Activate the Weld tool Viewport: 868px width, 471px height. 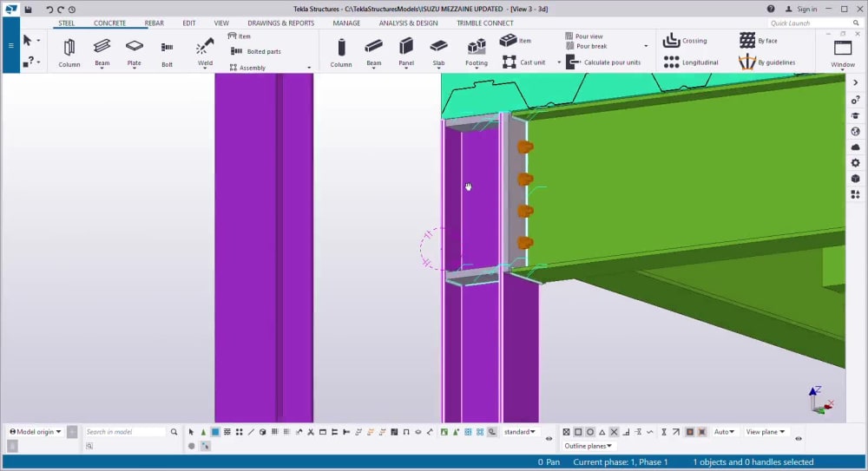[x=205, y=53]
